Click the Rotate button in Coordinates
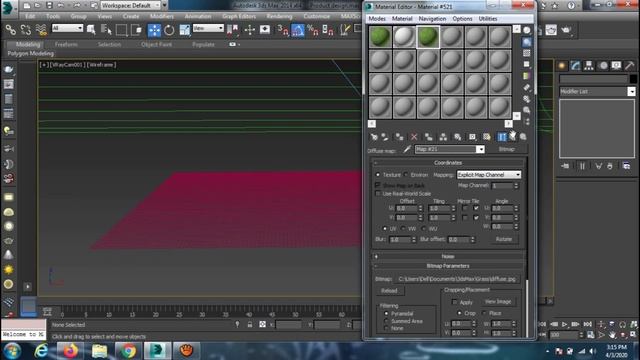This screenshot has width=640, height=360. pos(504,239)
